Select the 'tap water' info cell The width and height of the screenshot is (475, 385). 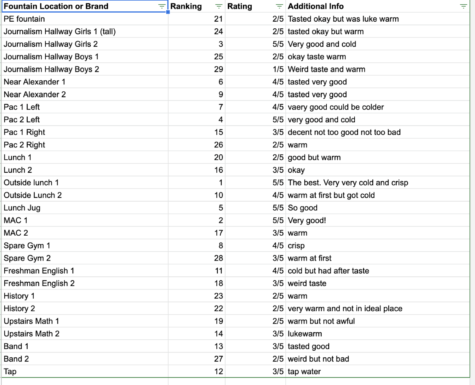click(377, 371)
